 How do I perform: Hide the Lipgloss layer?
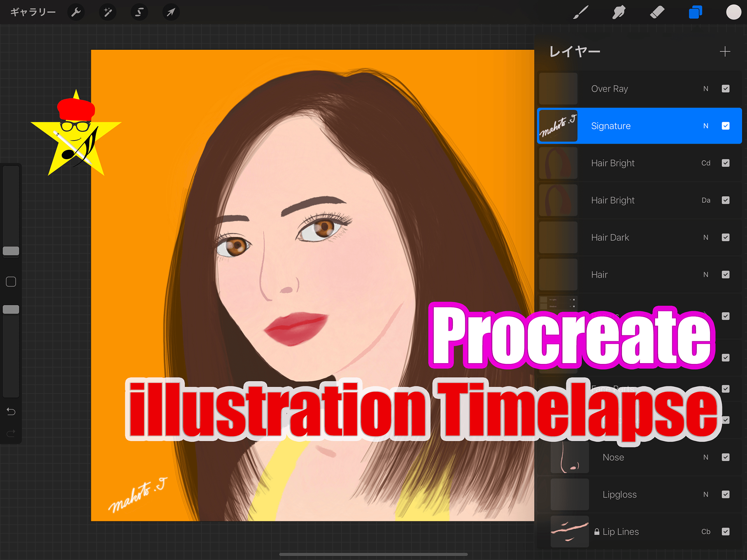tap(726, 494)
